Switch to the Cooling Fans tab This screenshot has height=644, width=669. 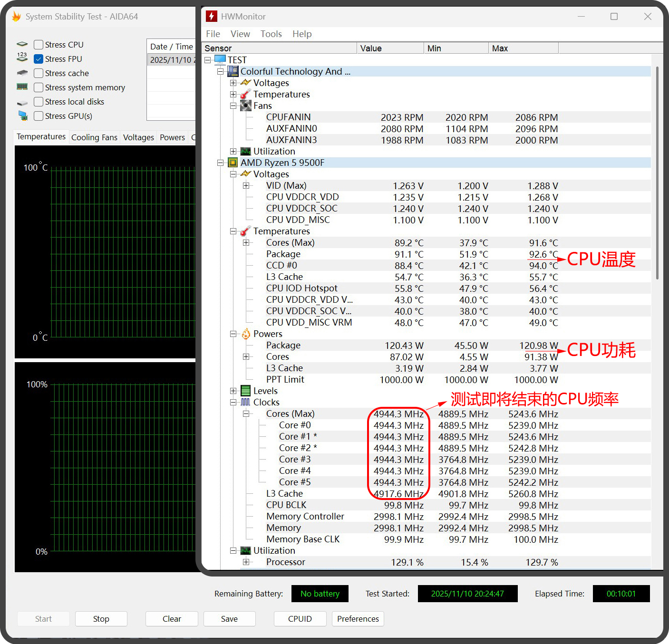[x=94, y=137]
